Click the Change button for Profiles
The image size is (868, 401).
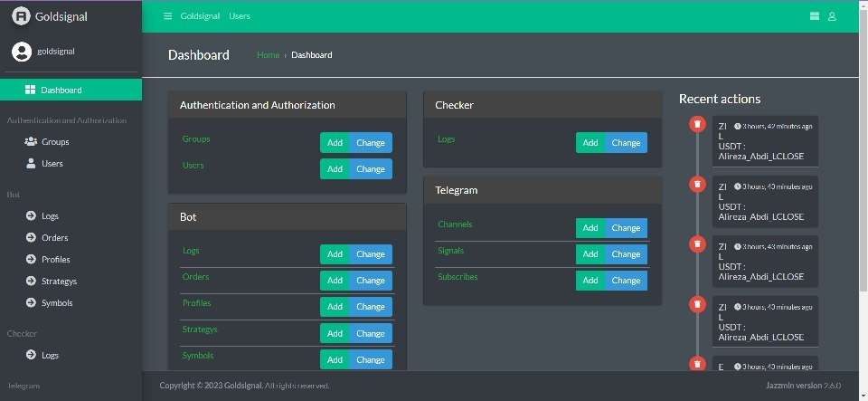[371, 307]
